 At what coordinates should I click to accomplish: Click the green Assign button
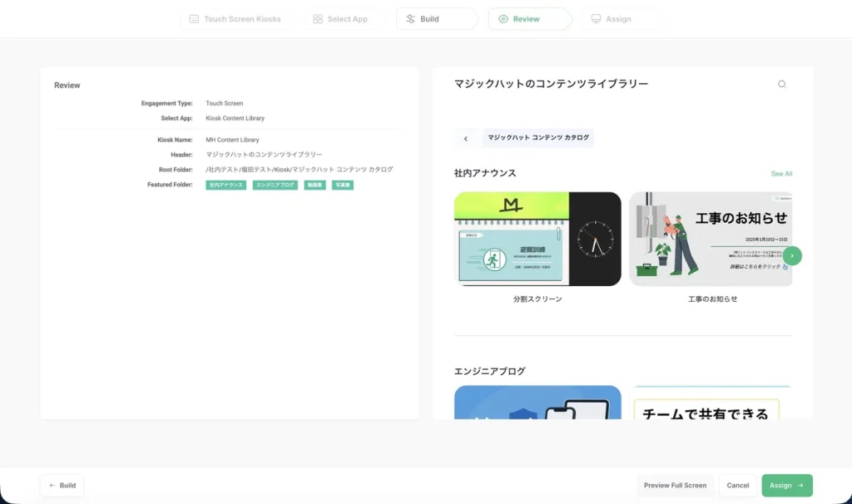point(786,485)
